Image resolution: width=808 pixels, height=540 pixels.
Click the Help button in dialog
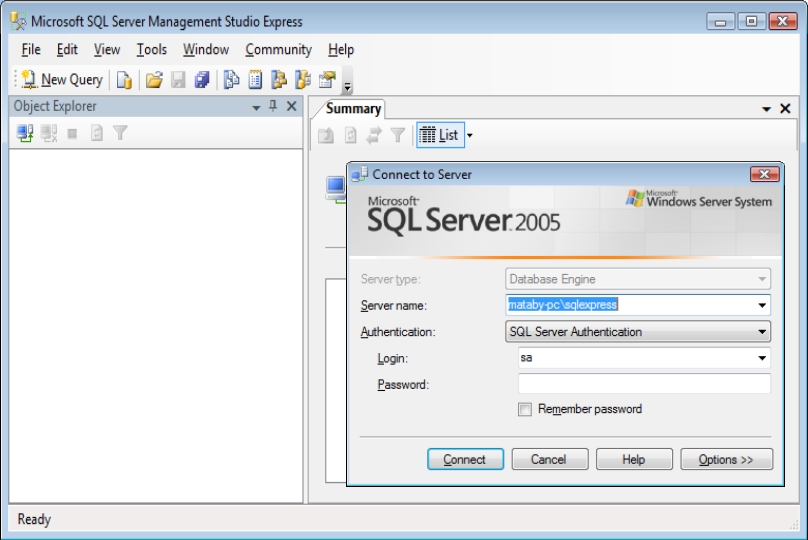(x=634, y=459)
